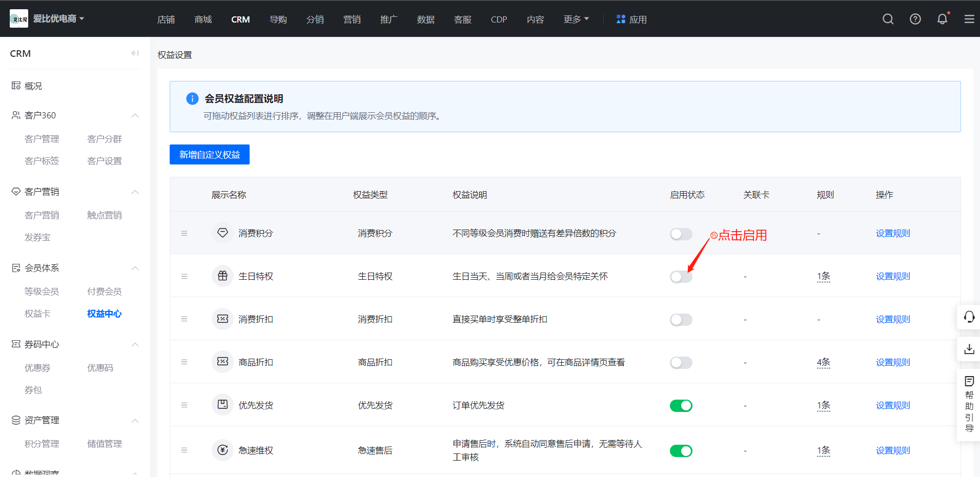Open 储值管理 in the sidebar
This screenshot has width=980, height=477.
pyautogui.click(x=105, y=444)
